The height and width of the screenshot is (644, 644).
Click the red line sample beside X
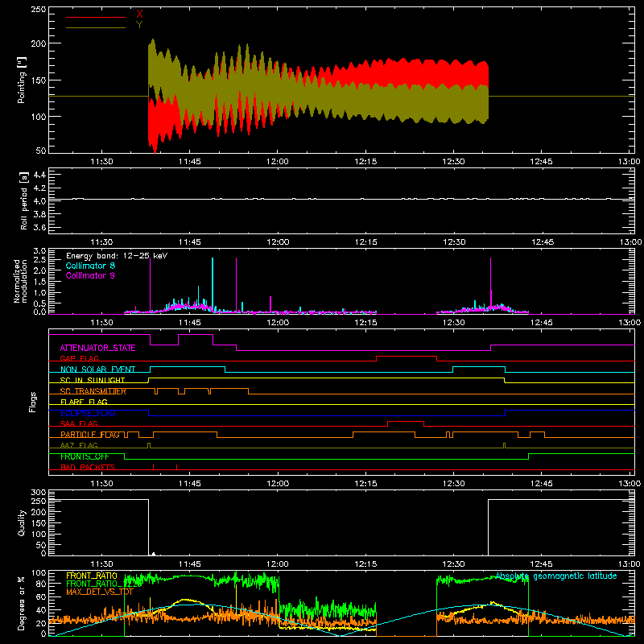(96, 17)
